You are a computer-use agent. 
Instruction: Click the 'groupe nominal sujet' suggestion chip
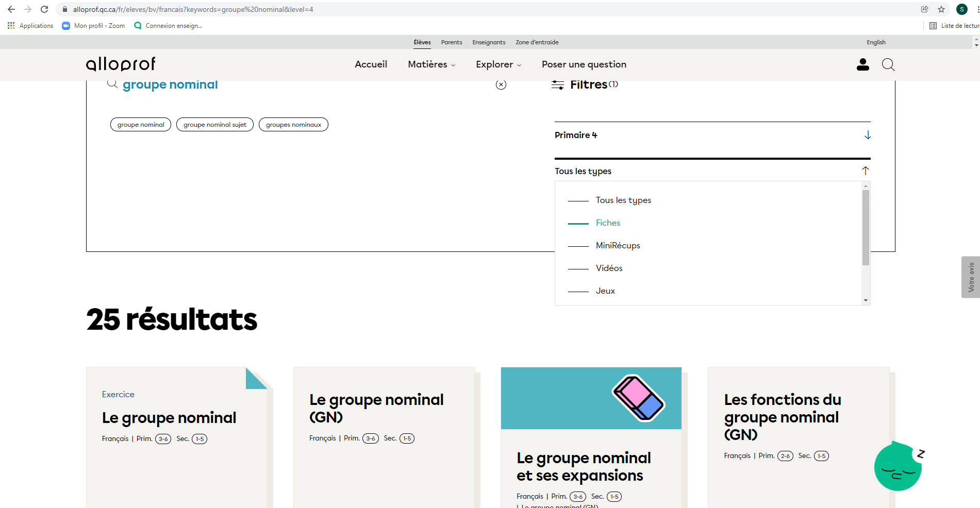[214, 125]
